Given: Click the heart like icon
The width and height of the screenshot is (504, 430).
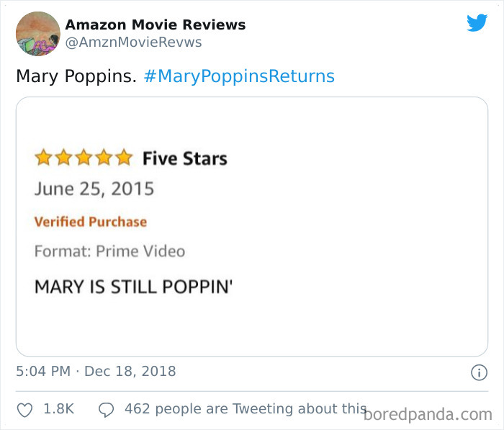Looking at the screenshot, I should pyautogui.click(x=24, y=409).
